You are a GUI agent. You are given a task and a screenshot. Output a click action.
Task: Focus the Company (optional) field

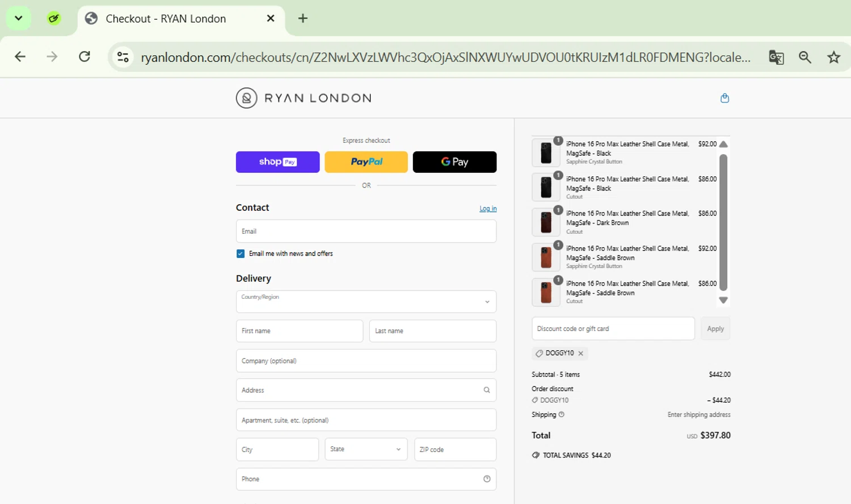point(366,361)
